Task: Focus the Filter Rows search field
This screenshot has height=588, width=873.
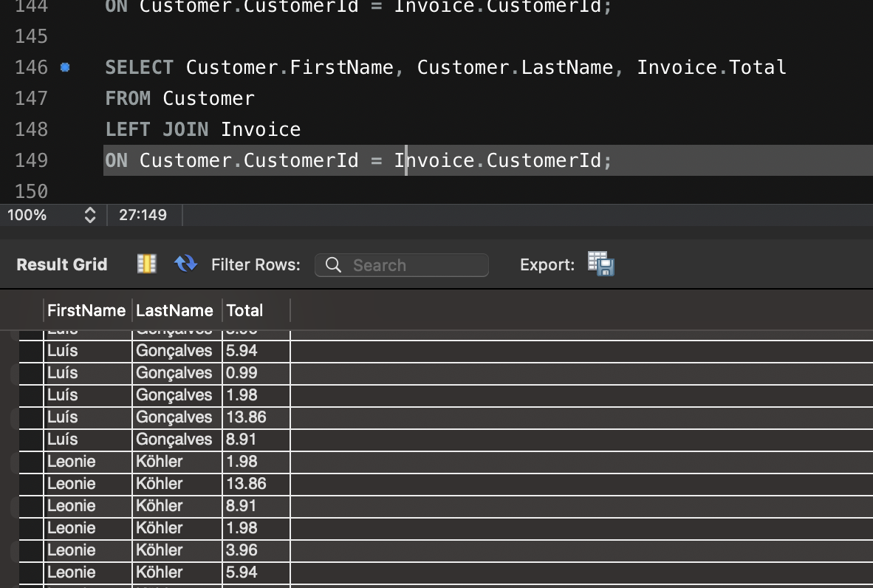Action: (402, 265)
